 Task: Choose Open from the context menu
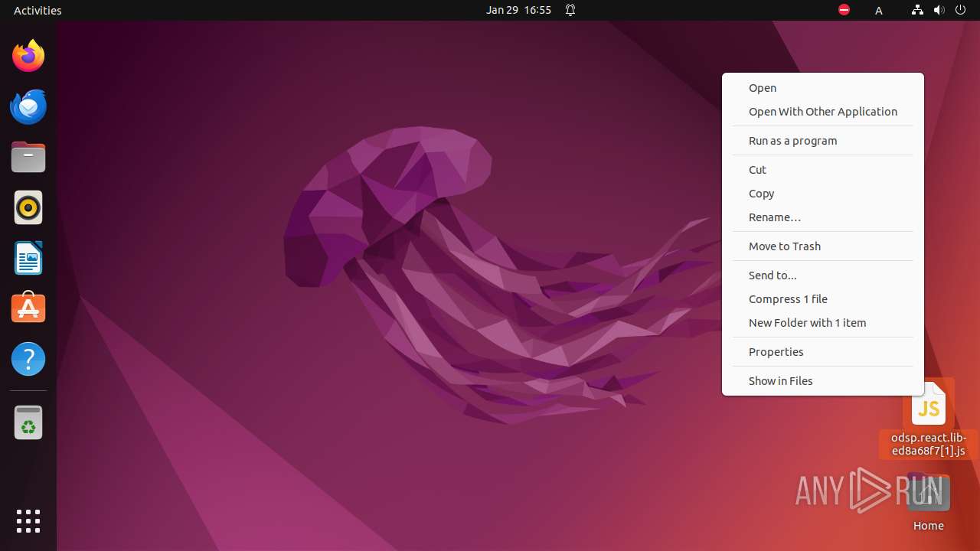coord(823,88)
